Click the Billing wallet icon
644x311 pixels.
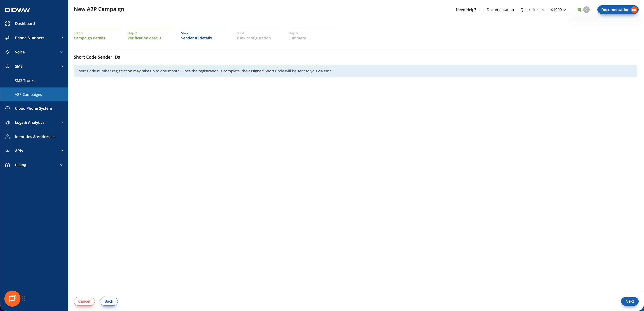(x=8, y=165)
